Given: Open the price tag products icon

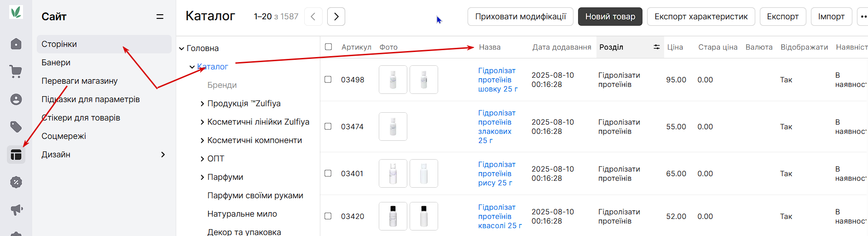Looking at the screenshot, I should [16, 127].
